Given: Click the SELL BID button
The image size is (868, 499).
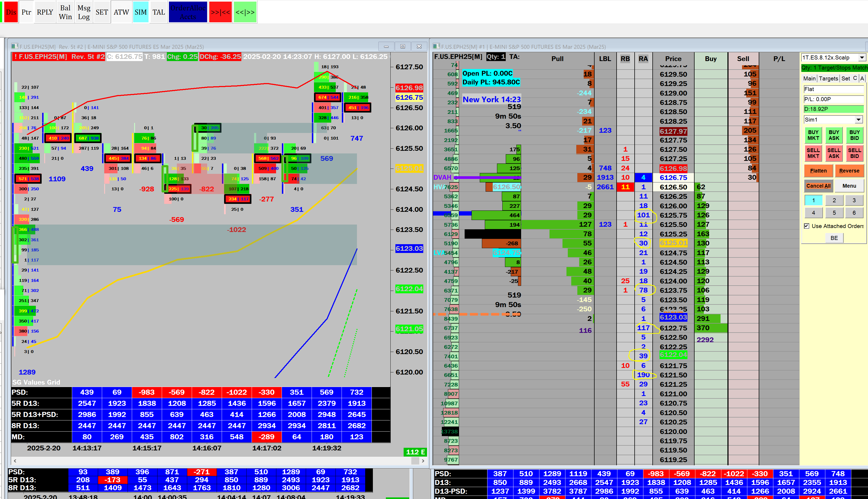Looking at the screenshot, I should 854,153.
